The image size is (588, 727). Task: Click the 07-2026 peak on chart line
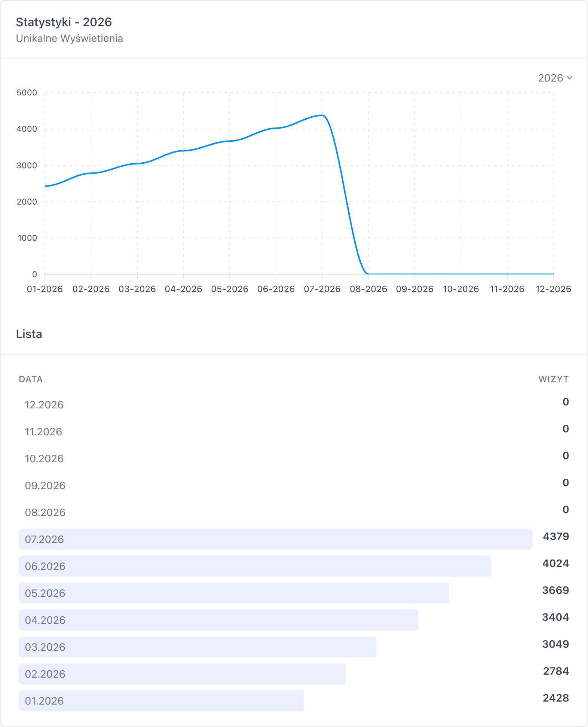click(322, 115)
